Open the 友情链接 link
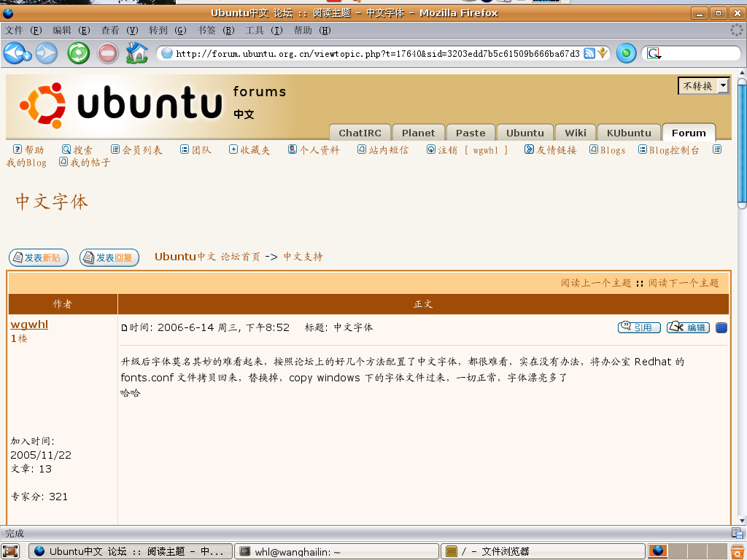 551,150
